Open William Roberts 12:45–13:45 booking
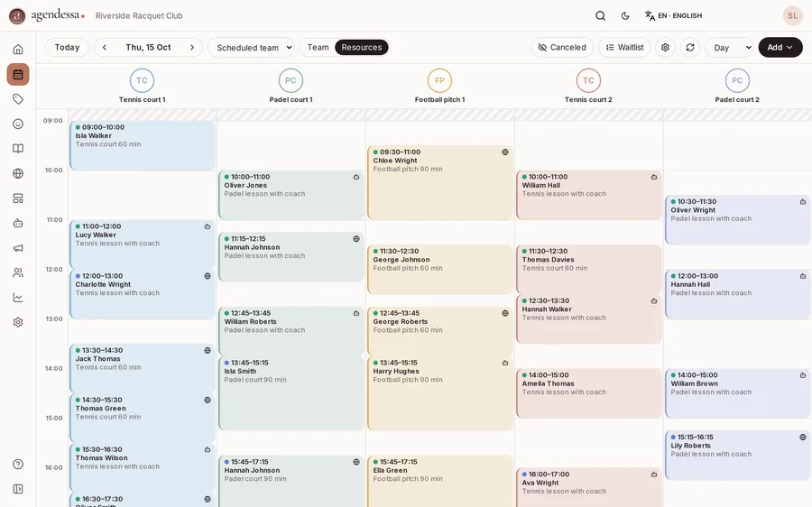 click(x=291, y=331)
